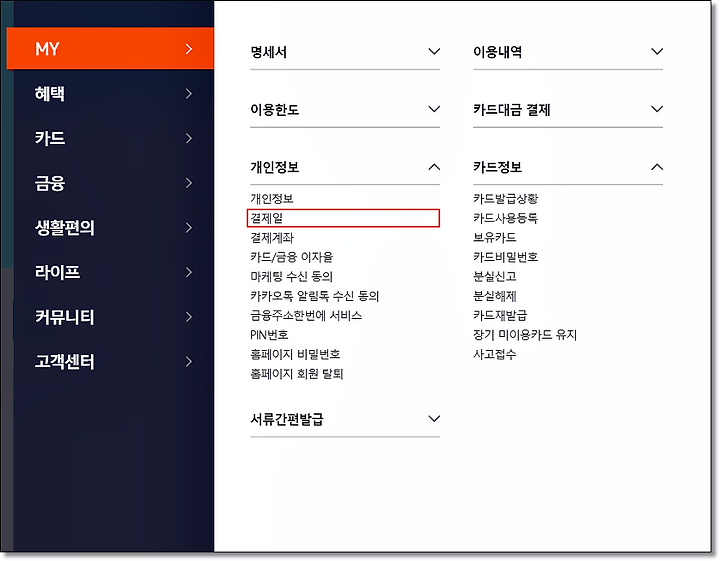The image size is (720, 561).
Task: Open 장기 미이용카드 유지 link
Action: click(x=525, y=335)
